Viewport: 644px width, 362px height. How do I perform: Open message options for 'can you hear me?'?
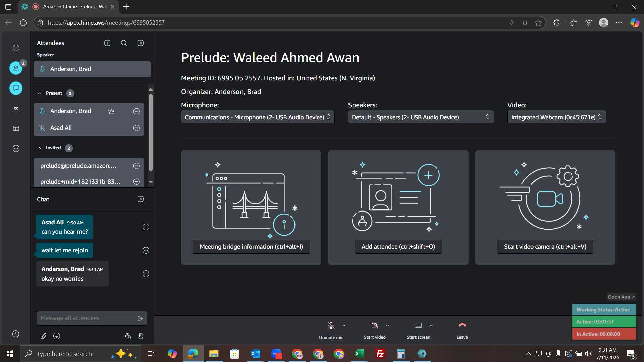coord(146,227)
